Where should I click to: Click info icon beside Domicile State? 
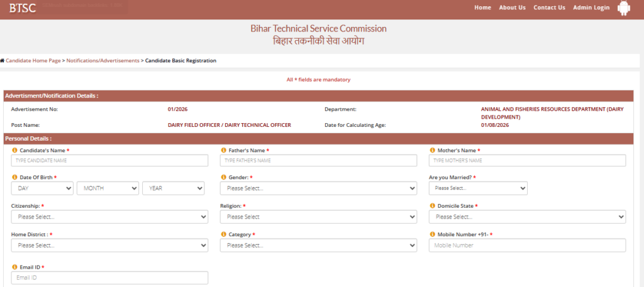[x=432, y=206]
